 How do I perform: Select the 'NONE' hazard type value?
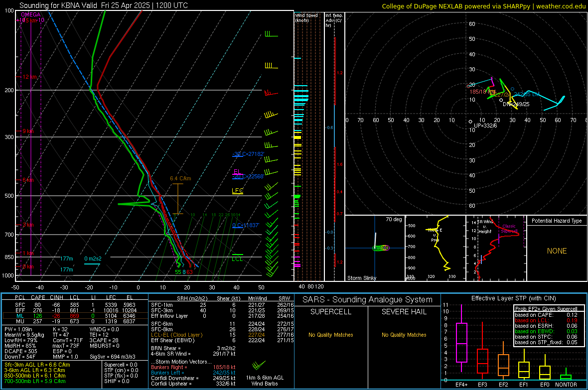pyautogui.click(x=557, y=251)
